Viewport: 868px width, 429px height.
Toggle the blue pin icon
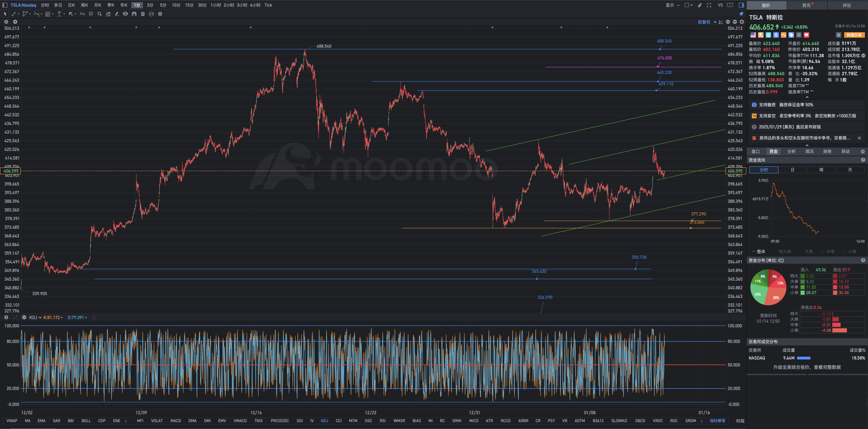point(741,14)
